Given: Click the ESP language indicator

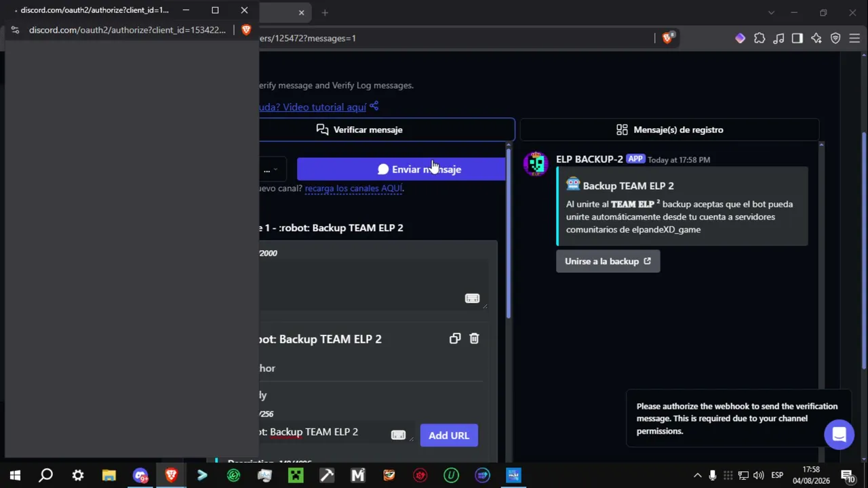Looking at the screenshot, I should (x=777, y=475).
